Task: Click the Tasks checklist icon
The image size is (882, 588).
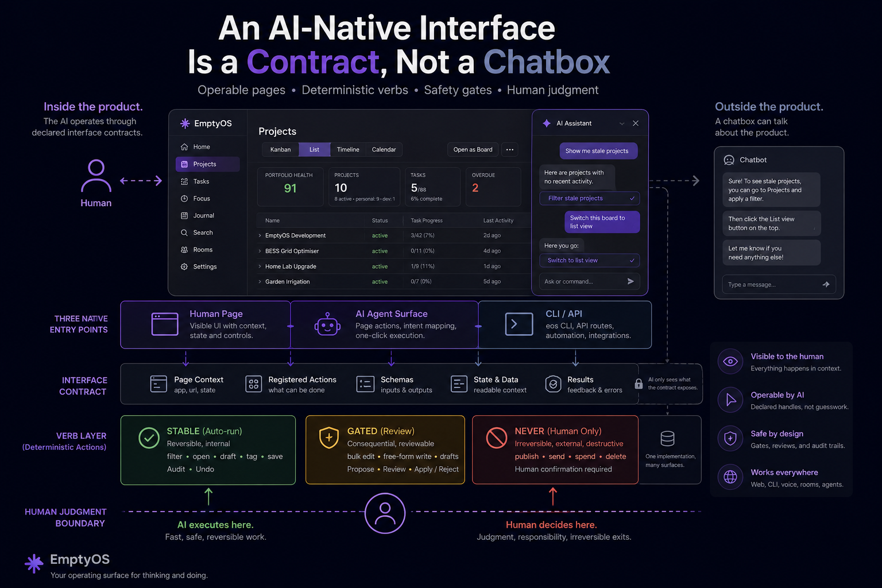Action: coord(184,181)
